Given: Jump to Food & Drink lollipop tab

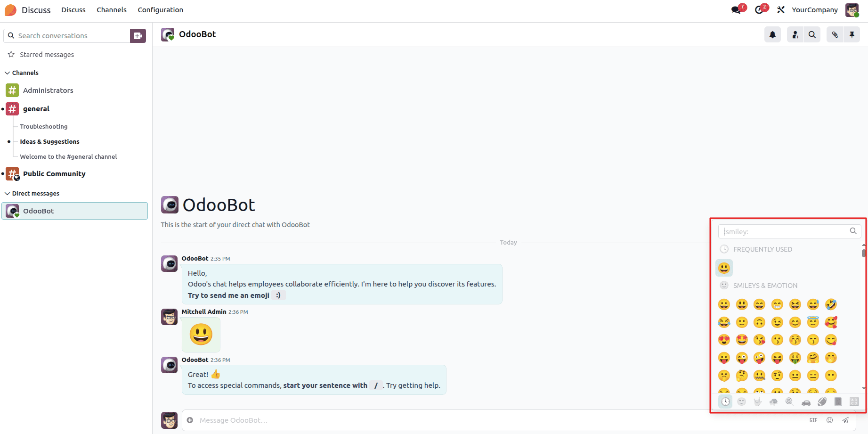Looking at the screenshot, I should point(790,401).
